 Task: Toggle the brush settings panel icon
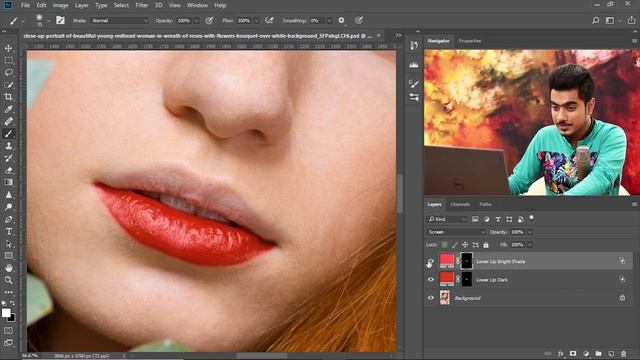pyautogui.click(x=60, y=20)
